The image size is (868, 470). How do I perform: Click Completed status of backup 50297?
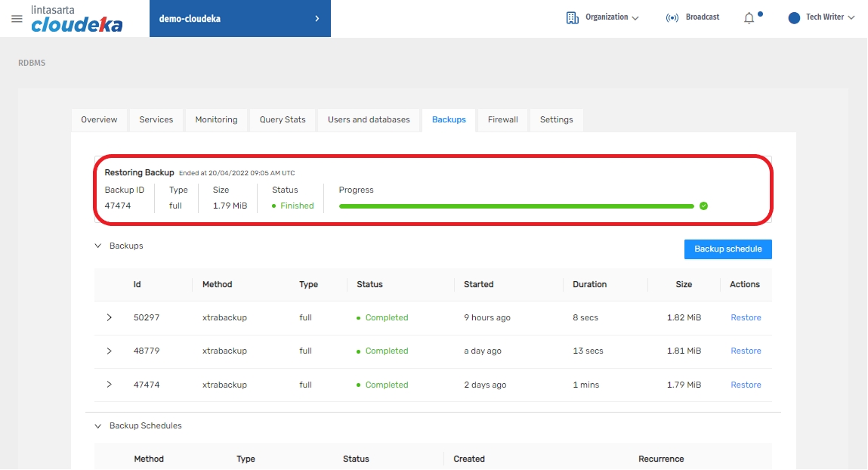click(x=386, y=318)
